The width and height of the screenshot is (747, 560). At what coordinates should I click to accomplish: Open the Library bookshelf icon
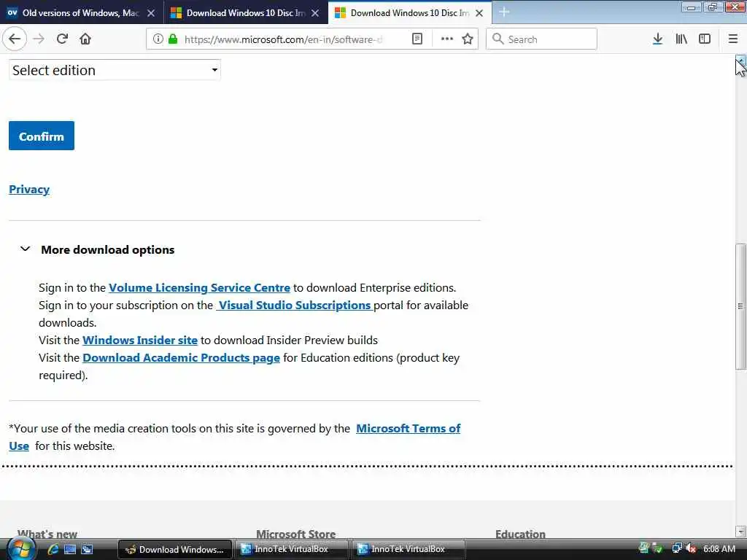pyautogui.click(x=681, y=39)
